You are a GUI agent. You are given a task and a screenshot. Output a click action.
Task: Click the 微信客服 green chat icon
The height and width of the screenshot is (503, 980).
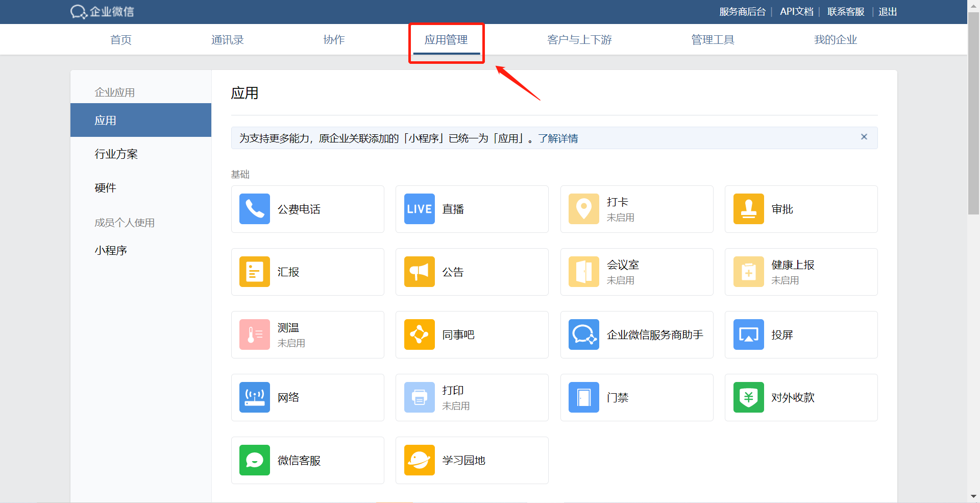click(x=254, y=460)
